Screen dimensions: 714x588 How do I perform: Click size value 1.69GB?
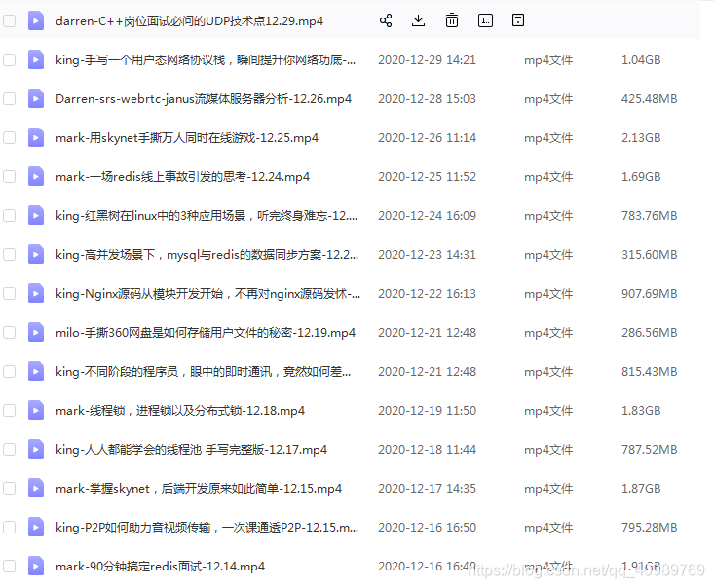[641, 176]
